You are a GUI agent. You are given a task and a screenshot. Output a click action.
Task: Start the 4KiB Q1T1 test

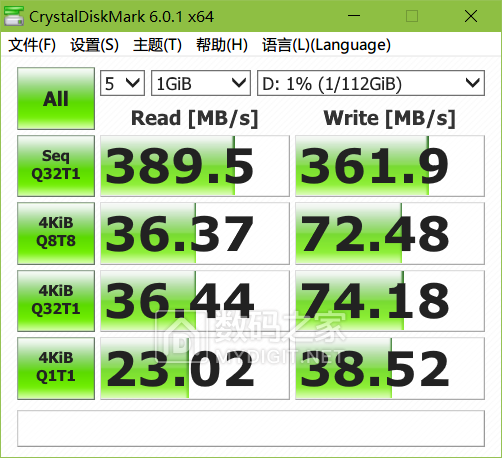56,368
